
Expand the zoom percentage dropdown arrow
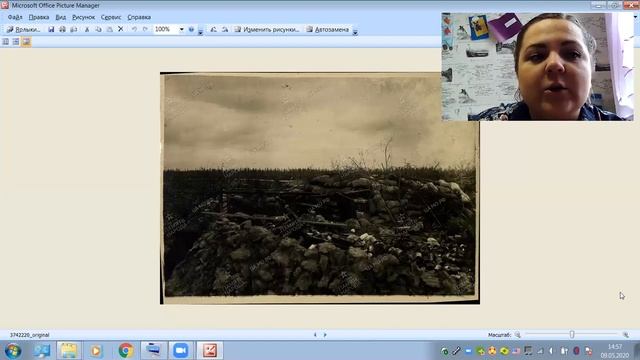pos(182,29)
